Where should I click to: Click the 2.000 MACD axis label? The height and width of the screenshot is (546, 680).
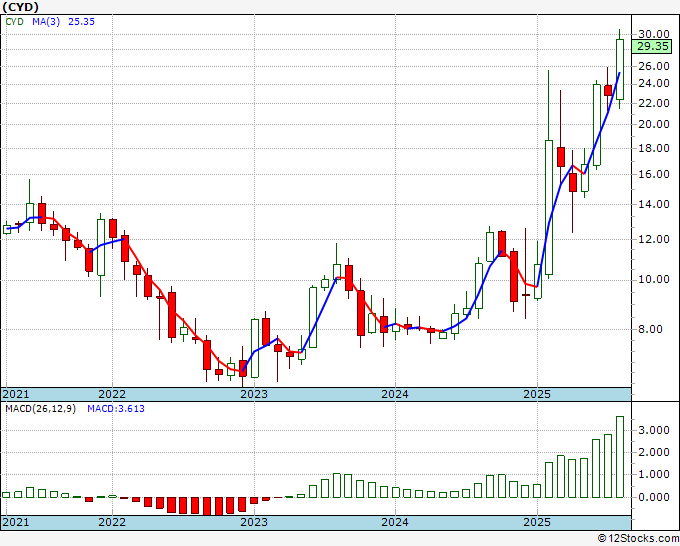(x=654, y=452)
